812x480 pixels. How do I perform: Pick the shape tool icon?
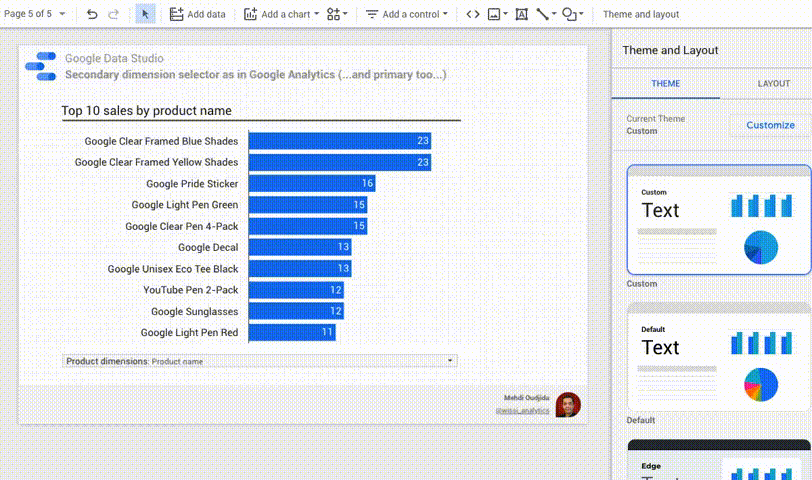(572, 14)
